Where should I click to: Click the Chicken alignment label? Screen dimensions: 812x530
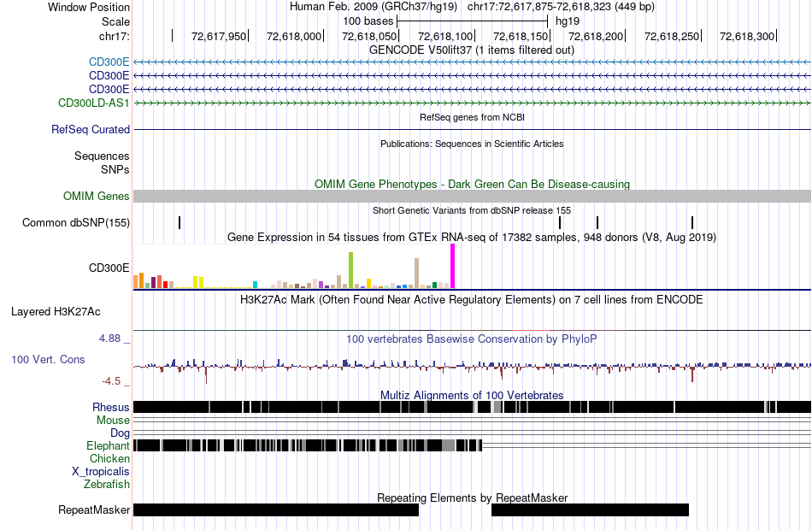(109, 459)
